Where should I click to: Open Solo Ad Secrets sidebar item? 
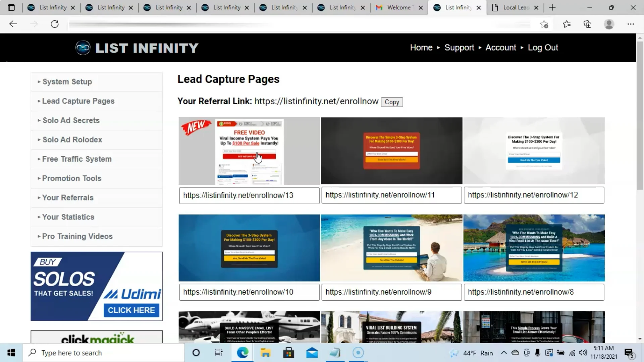[97, 120]
